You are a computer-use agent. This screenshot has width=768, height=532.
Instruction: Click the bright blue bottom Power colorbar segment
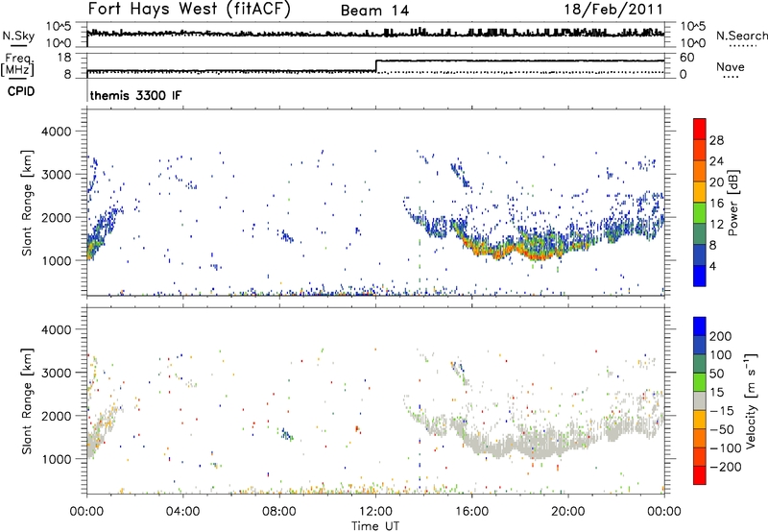click(700, 276)
